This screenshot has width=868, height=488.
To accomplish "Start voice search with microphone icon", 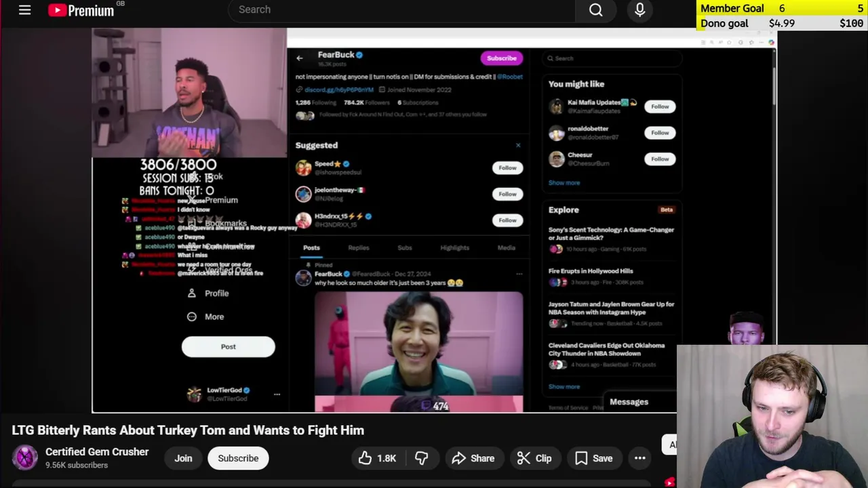I will [x=639, y=9].
